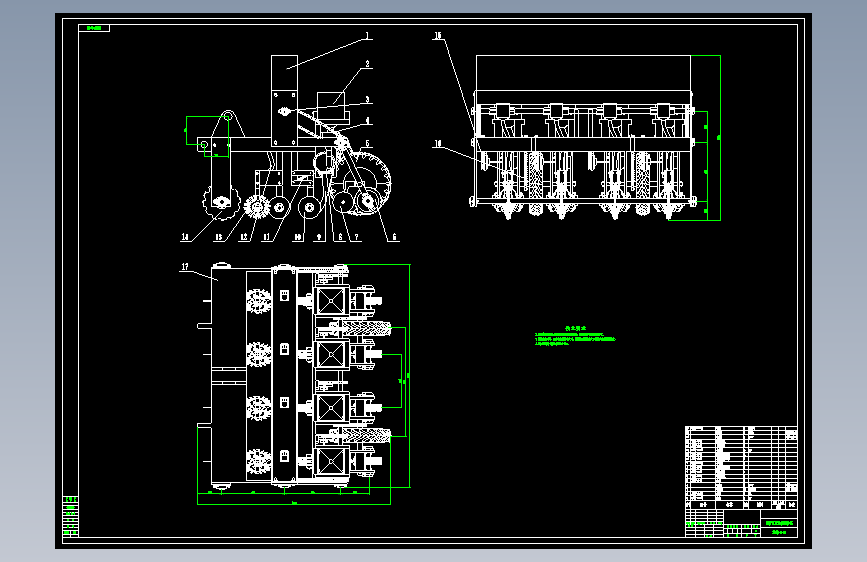Click the revision strip at bottom-left border

pyautogui.click(x=70, y=517)
